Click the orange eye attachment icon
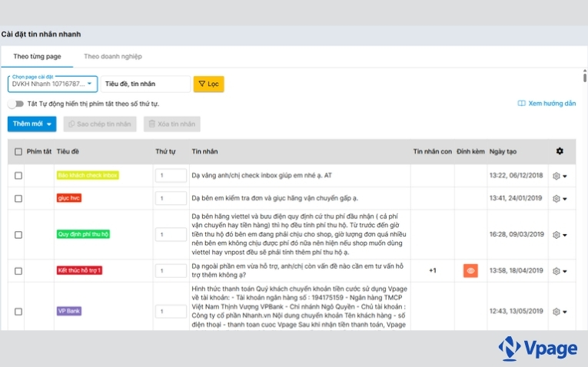Viewport: 588px width, 367px height. click(470, 270)
